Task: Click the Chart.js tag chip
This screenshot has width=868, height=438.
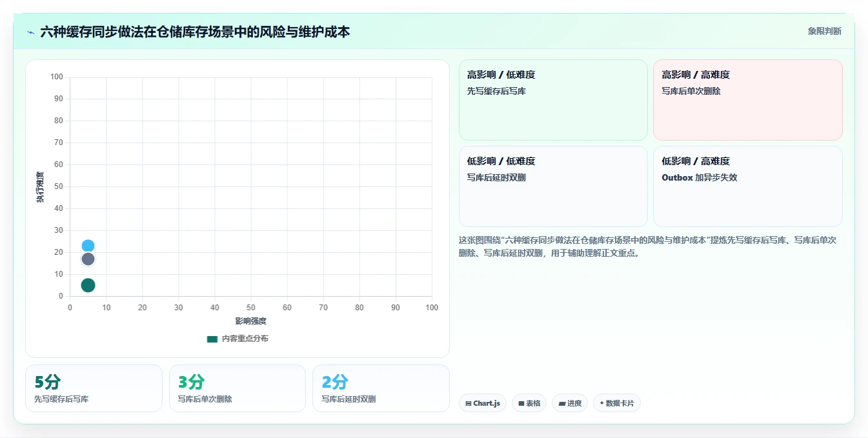Action: [483, 403]
